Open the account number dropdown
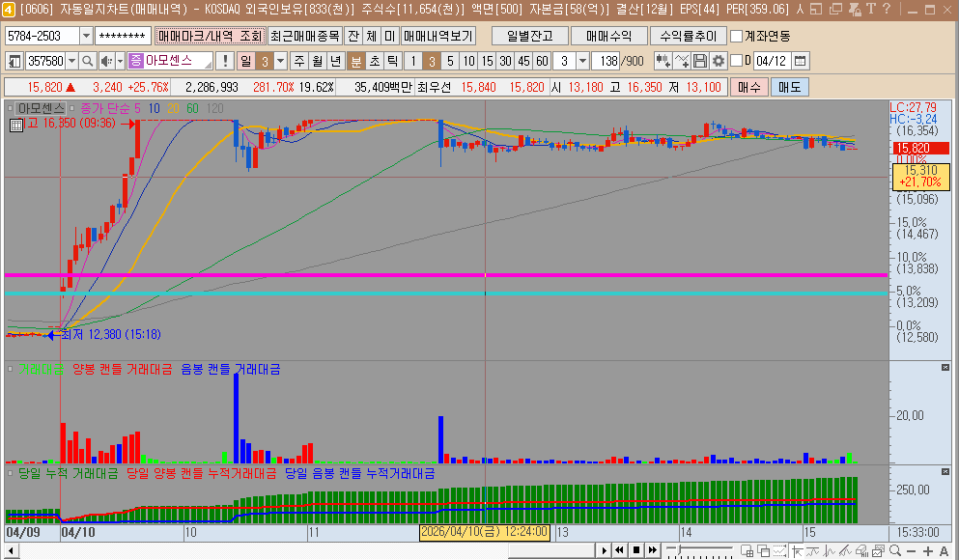 pos(86,36)
